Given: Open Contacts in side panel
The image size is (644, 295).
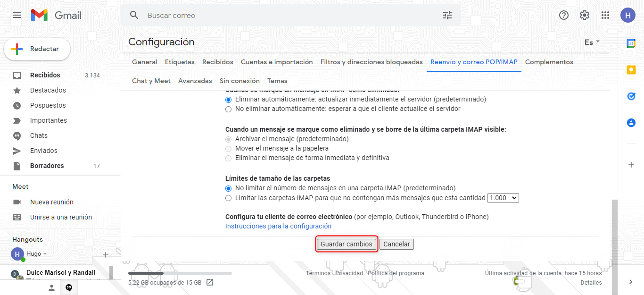Looking at the screenshot, I should pos(631,123).
